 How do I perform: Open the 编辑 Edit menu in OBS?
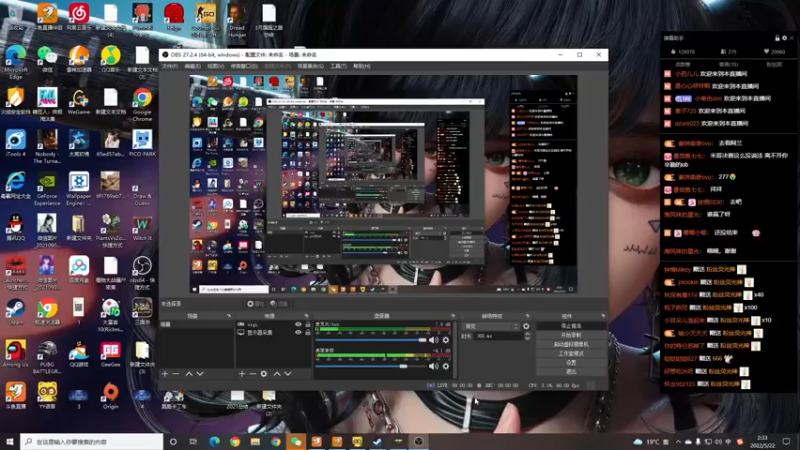[192, 66]
